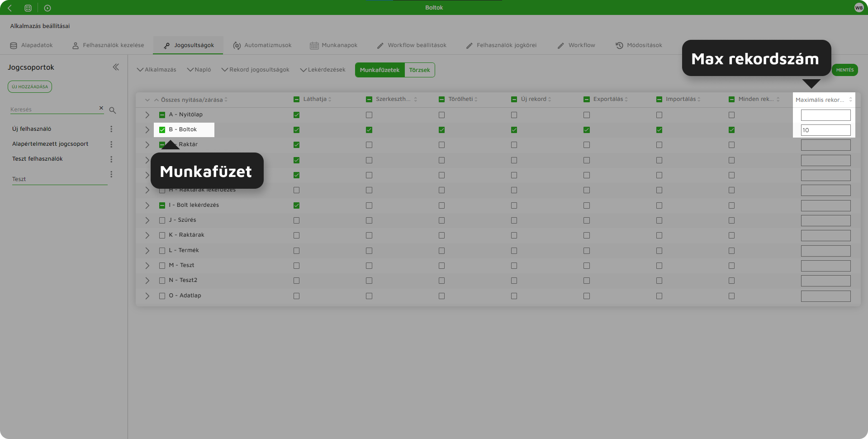
Task: Expand the Alkalmazás section
Action: point(157,70)
